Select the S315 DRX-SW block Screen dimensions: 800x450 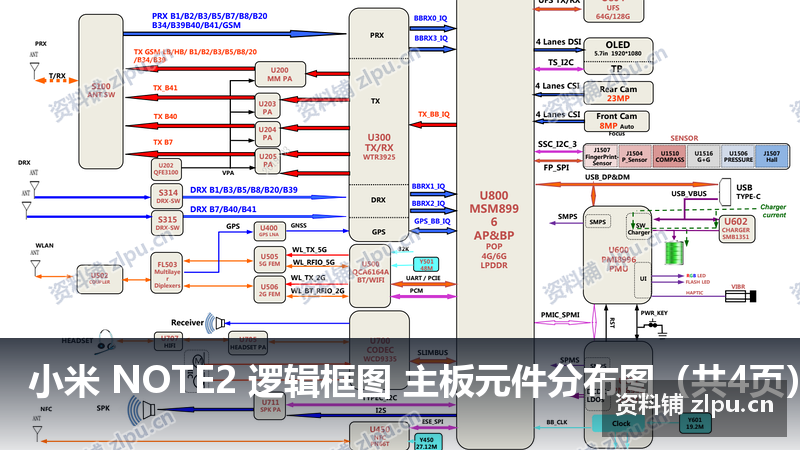(x=167, y=222)
